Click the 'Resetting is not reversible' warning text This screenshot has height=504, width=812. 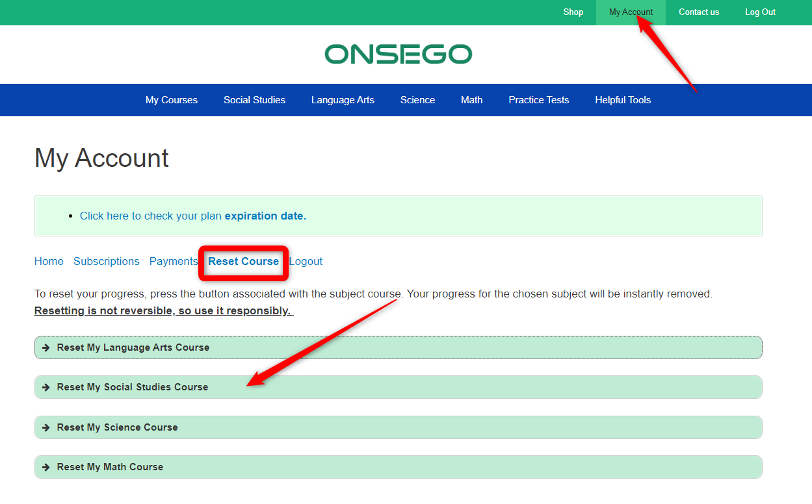(164, 310)
